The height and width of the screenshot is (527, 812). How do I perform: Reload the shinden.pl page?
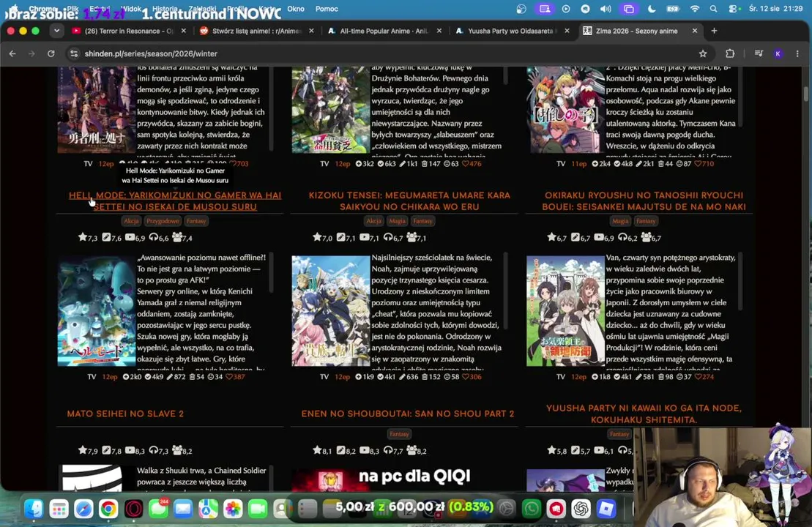click(x=51, y=53)
